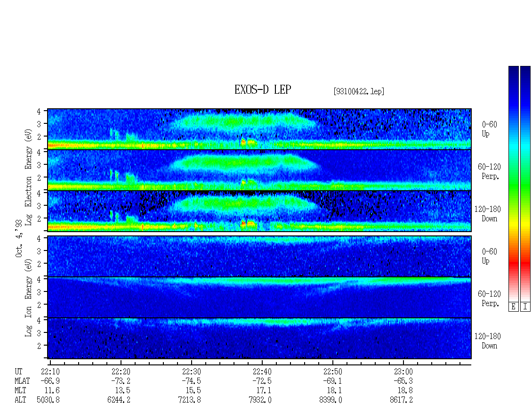This screenshot has height=412, width=532.
Task: Click the ALT value 5030.8
Action: (x=48, y=400)
